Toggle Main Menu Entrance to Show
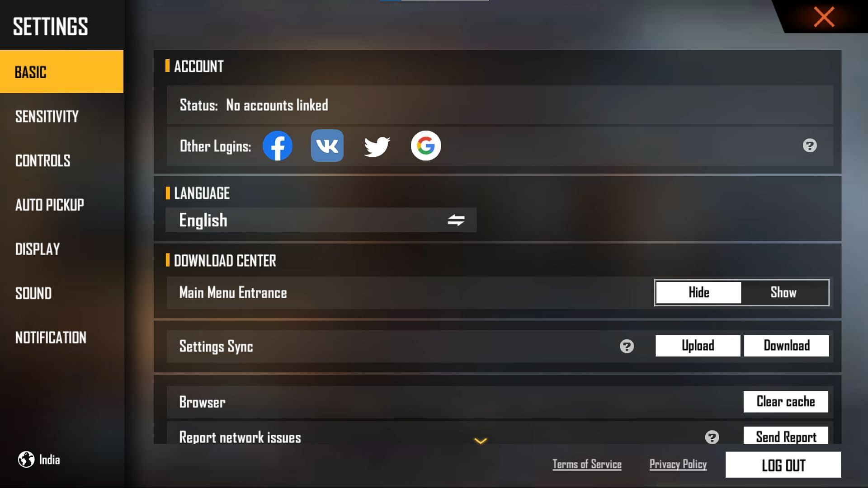 pos(783,292)
